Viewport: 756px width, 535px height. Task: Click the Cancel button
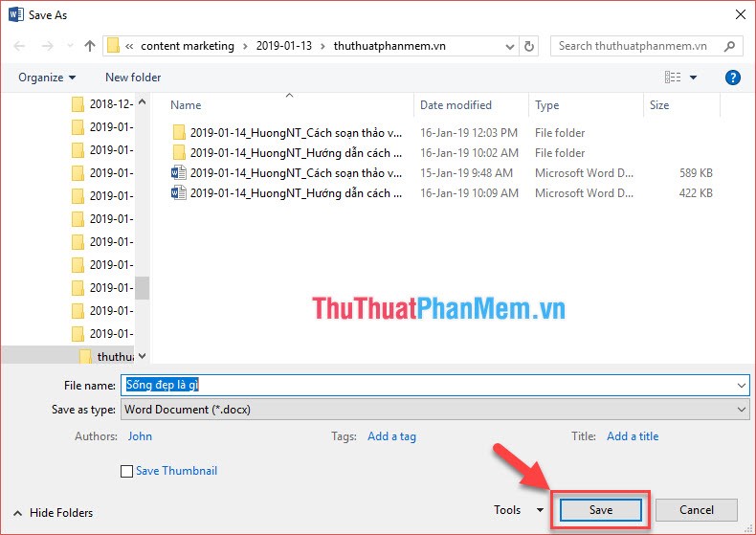click(x=697, y=510)
